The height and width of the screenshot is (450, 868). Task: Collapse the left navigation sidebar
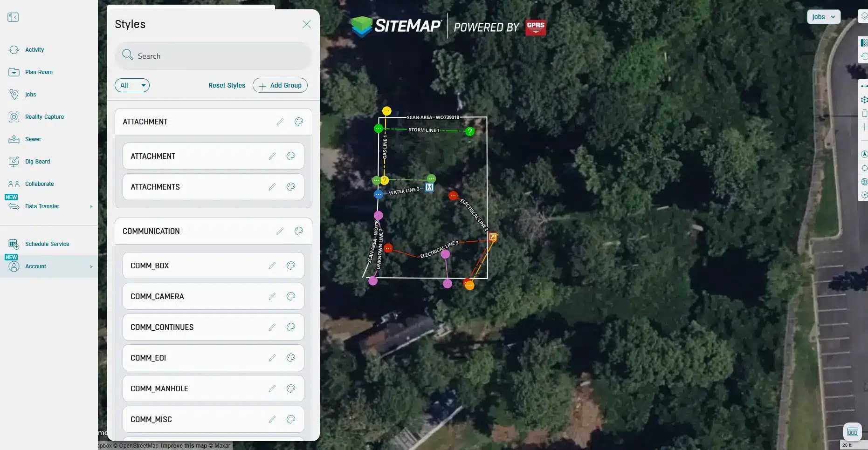(14, 17)
